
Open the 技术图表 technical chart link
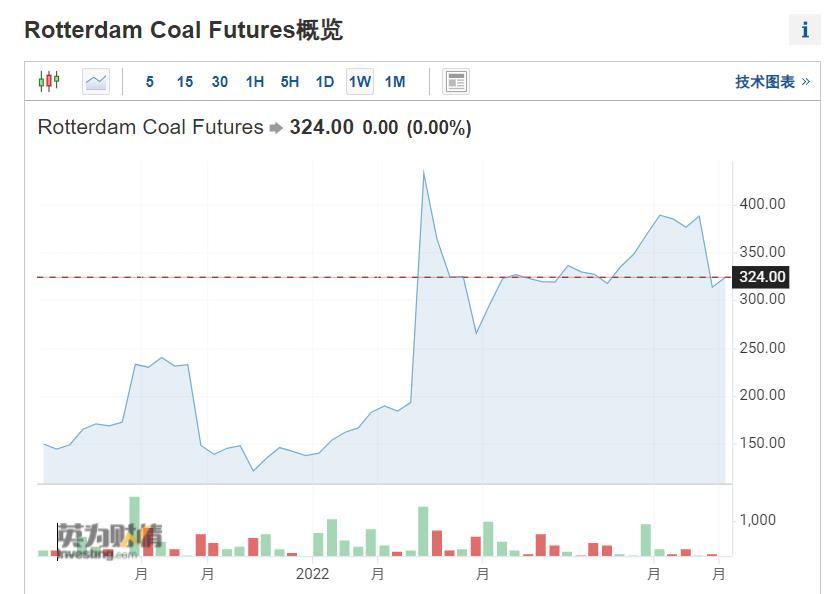click(x=772, y=82)
